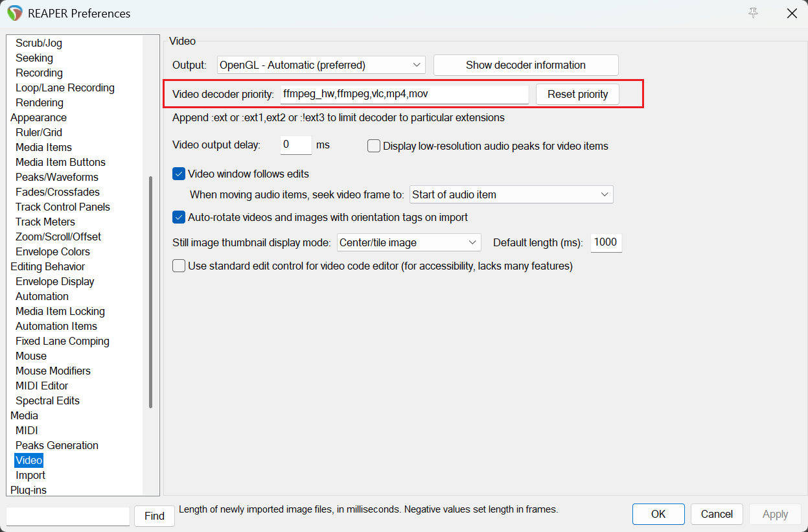Open Media Item Locking page
Viewport: 808px width, 532px height.
[60, 311]
